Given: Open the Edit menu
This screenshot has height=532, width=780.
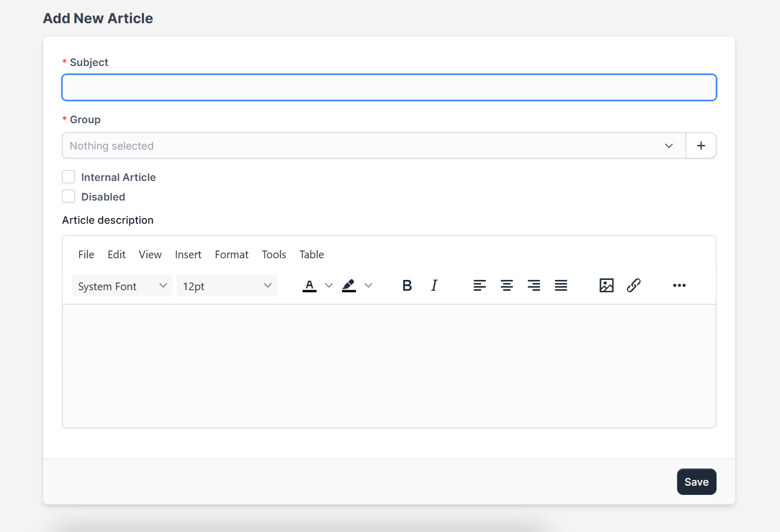Looking at the screenshot, I should coord(117,255).
